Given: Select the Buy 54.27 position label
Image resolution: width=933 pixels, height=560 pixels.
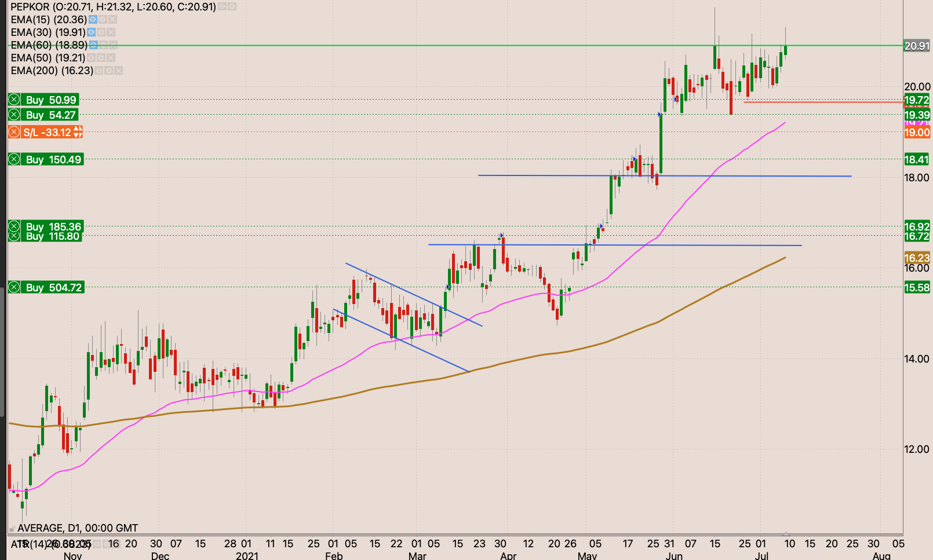Looking at the screenshot, I should [50, 115].
